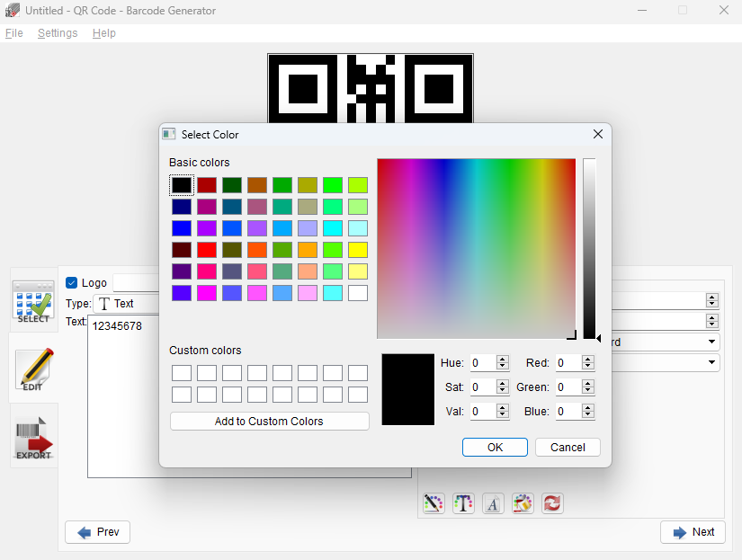
Task: Increase the Red value with stepper
Action: (x=588, y=360)
